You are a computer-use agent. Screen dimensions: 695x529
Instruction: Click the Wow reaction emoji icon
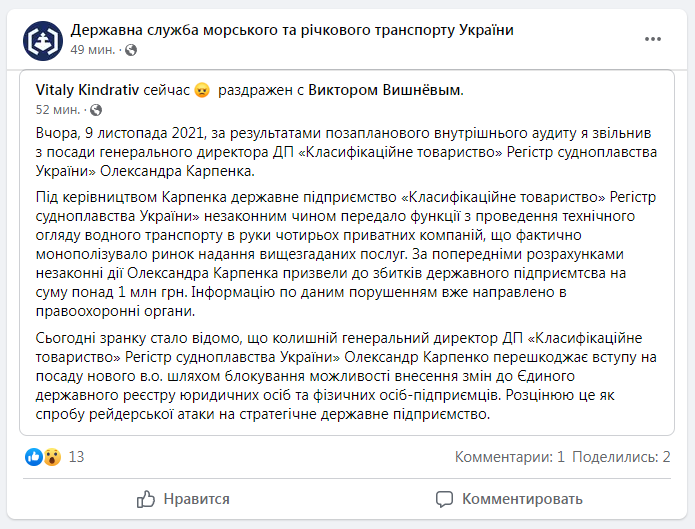pos(52,457)
